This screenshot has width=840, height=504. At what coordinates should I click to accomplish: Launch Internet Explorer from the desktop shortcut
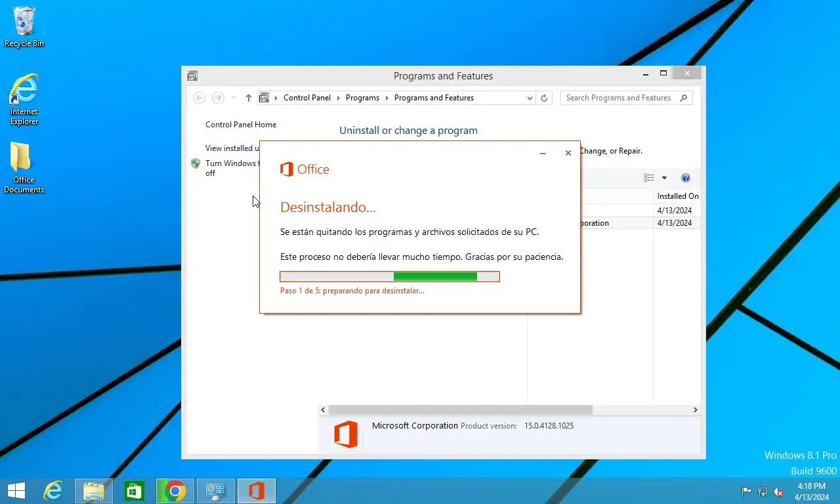[24, 99]
